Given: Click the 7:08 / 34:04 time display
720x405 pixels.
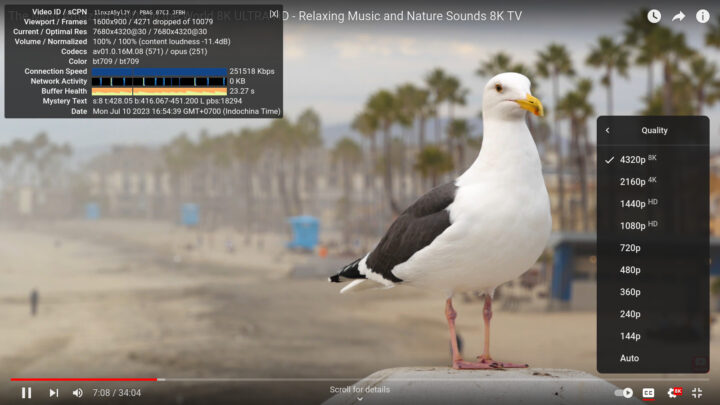Looking at the screenshot, I should (x=117, y=393).
